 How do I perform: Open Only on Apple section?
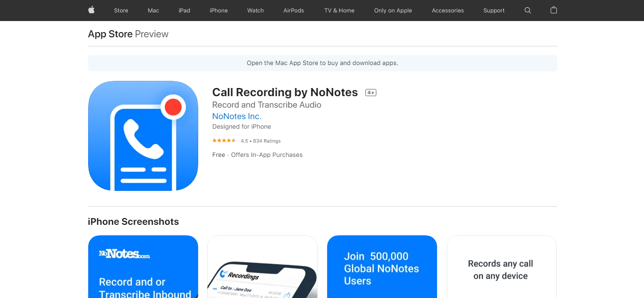[393, 11]
